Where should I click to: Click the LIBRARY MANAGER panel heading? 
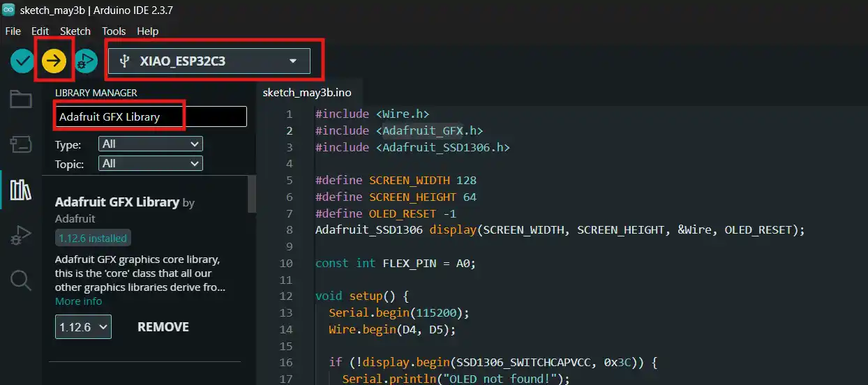[96, 93]
